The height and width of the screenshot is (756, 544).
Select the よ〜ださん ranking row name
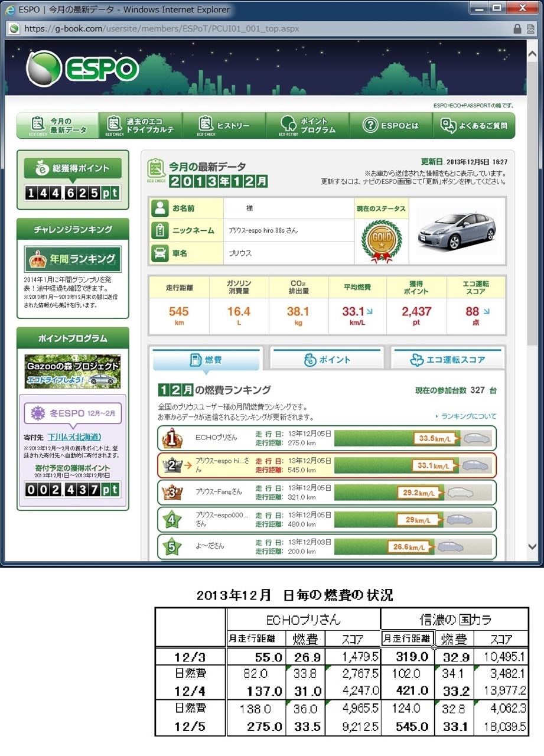point(210,547)
